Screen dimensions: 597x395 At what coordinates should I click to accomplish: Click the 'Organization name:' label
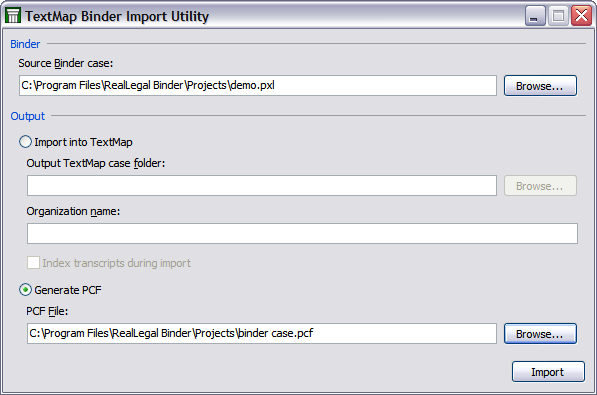click(x=73, y=211)
